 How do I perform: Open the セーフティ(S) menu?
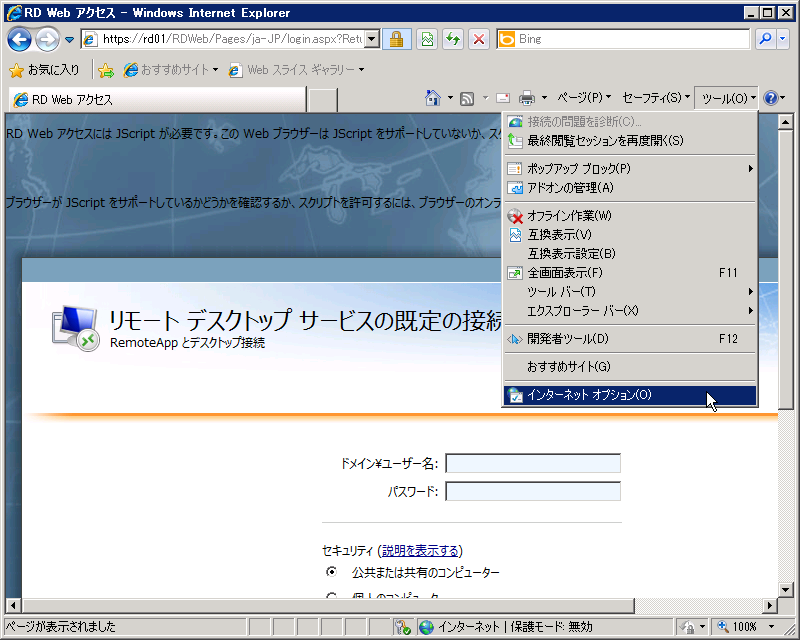pyautogui.click(x=656, y=97)
